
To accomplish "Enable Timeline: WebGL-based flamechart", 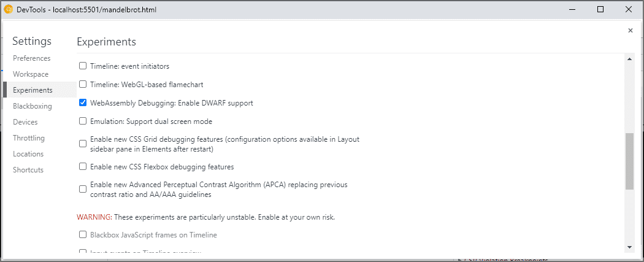I will pyautogui.click(x=83, y=84).
